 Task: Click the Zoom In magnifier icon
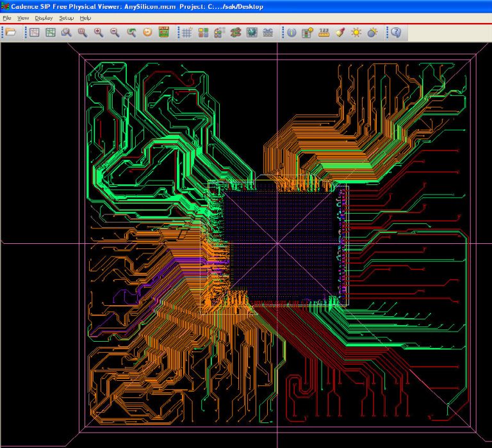(99, 32)
